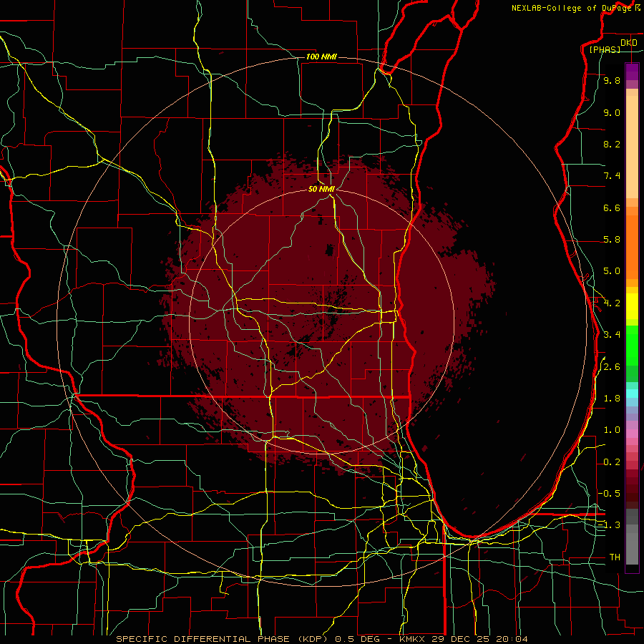Viewport: 644px width, 644px height.
Task: Click the TH legend label
Action: pyautogui.click(x=615, y=557)
